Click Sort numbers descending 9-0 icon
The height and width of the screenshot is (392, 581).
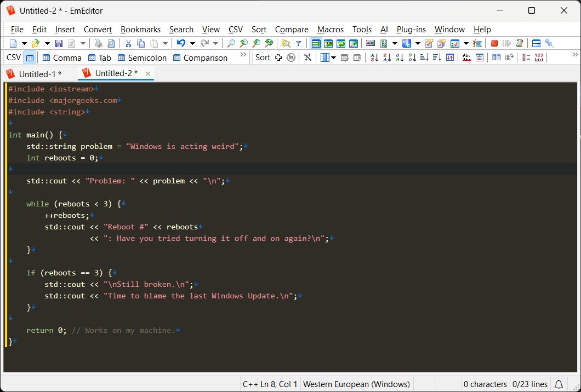coord(412,57)
